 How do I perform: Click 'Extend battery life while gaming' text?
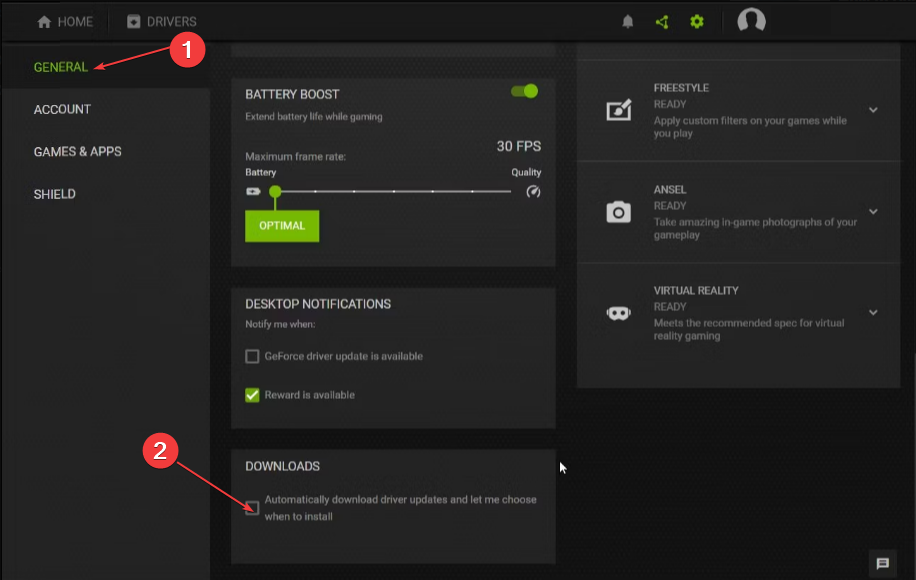click(x=314, y=117)
